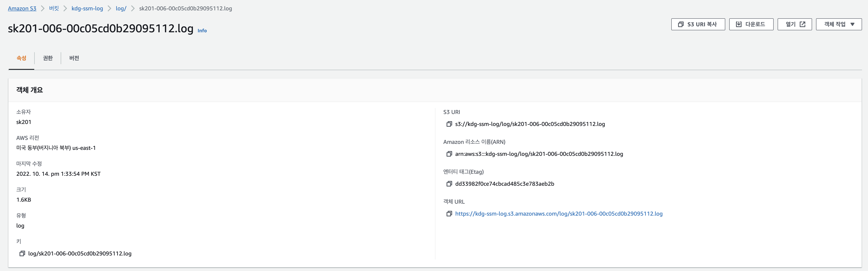Copy the ARN value icon

(x=449, y=154)
